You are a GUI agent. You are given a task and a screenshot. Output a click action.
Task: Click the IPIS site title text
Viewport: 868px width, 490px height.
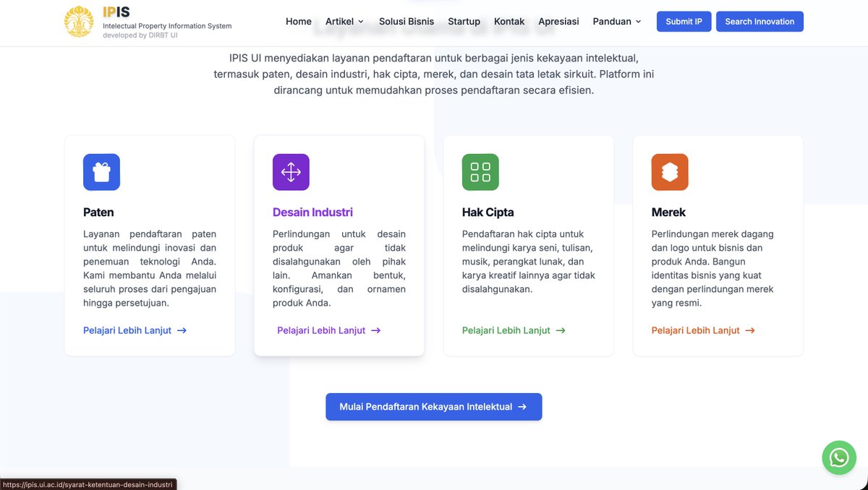click(x=116, y=12)
